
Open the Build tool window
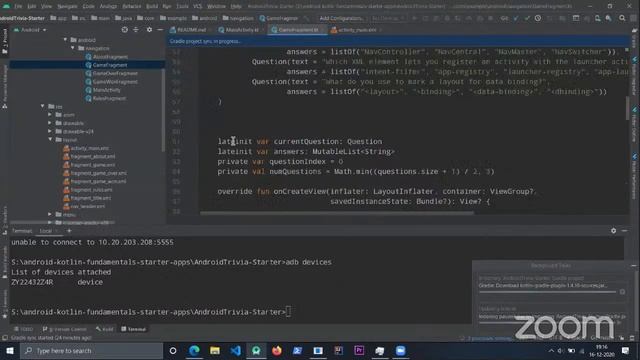point(104,329)
